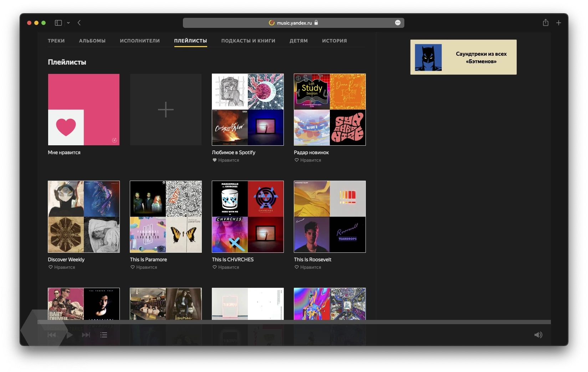Skip to next track
The image size is (588, 372).
tap(86, 335)
